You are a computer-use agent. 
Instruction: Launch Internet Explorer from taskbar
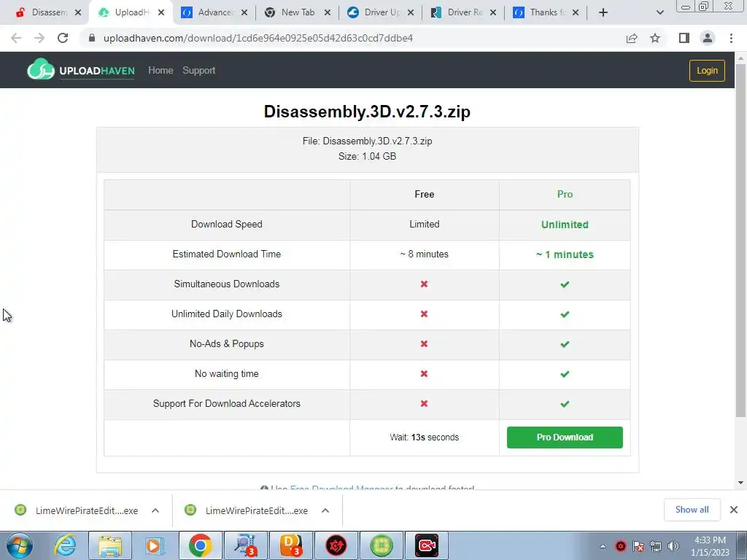65,545
